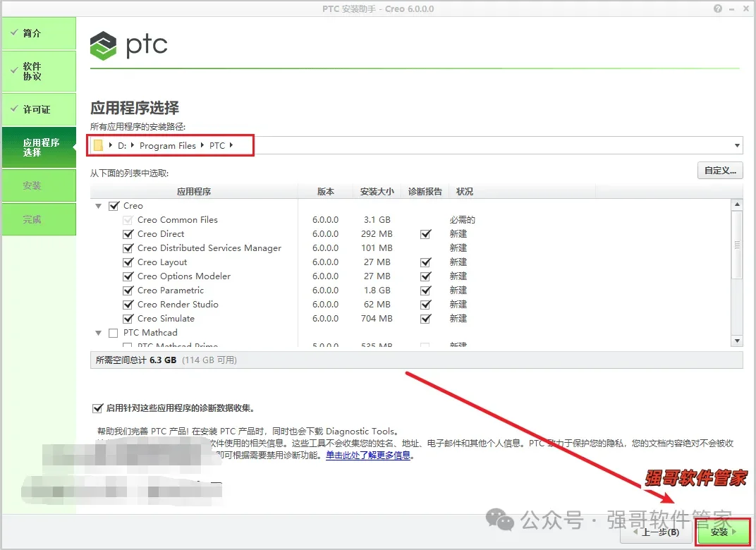Click the 安装 step in sidebar
756x550 pixels.
(x=39, y=185)
